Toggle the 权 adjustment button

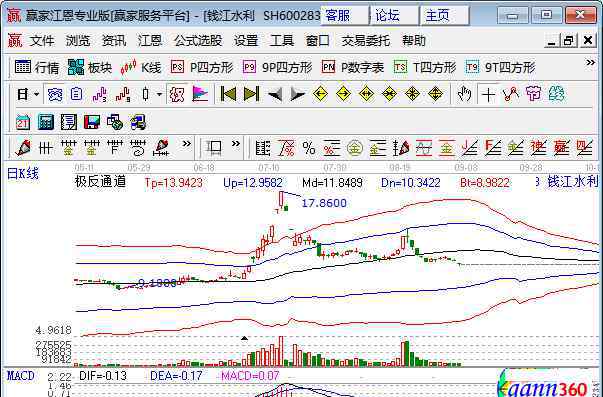coord(177,94)
